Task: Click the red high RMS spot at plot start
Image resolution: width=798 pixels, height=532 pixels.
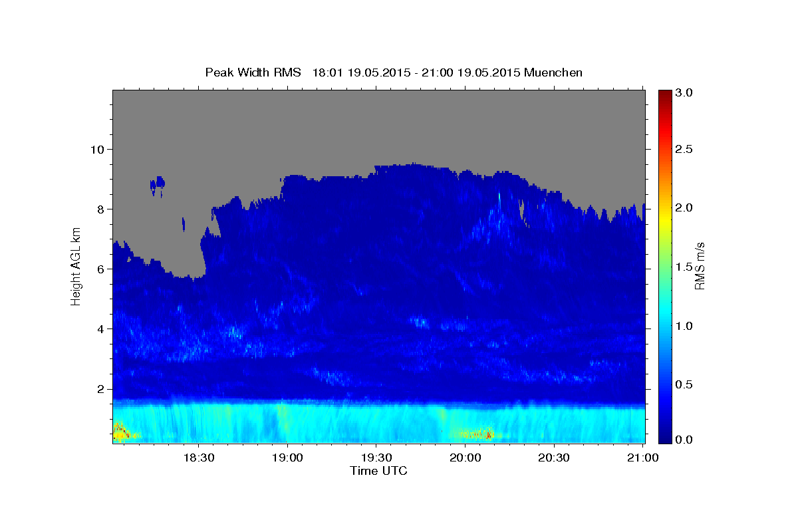Action: (x=120, y=432)
